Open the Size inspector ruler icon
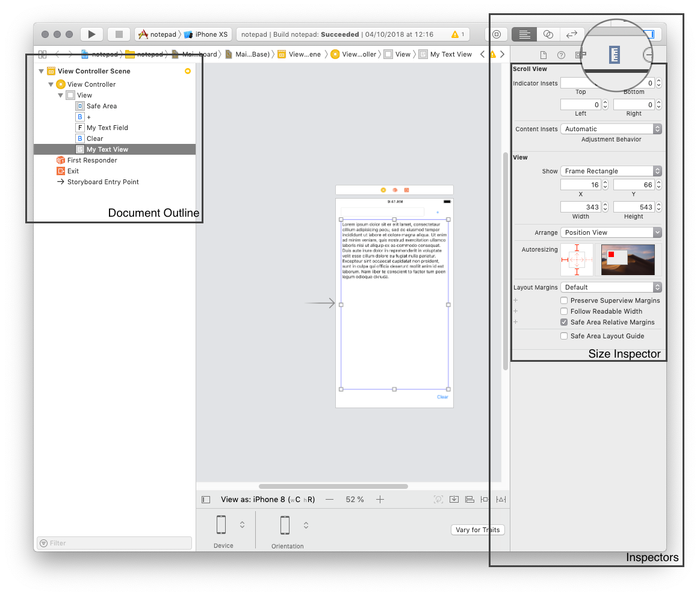Viewport: 700px width, 596px height. (614, 55)
